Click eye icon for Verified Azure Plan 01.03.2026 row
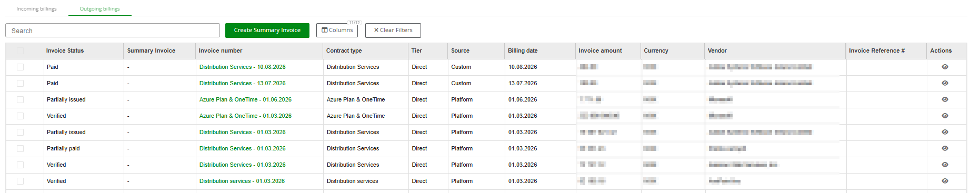The height and width of the screenshot is (193, 980). pyautogui.click(x=945, y=116)
